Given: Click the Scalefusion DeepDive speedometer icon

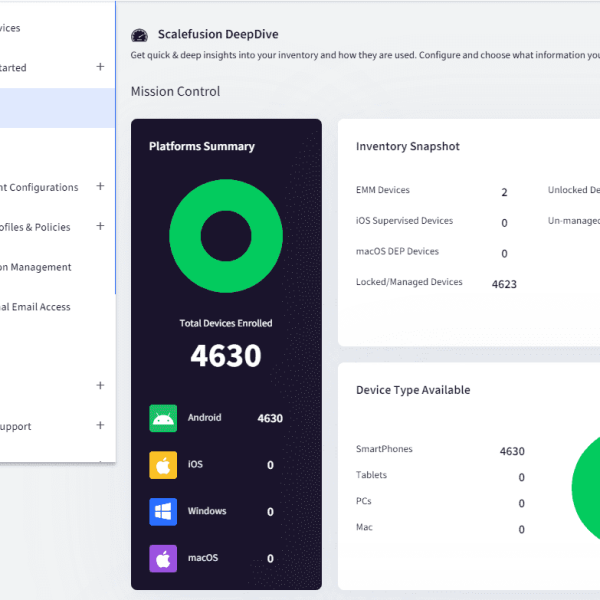Looking at the screenshot, I should tap(139, 35).
